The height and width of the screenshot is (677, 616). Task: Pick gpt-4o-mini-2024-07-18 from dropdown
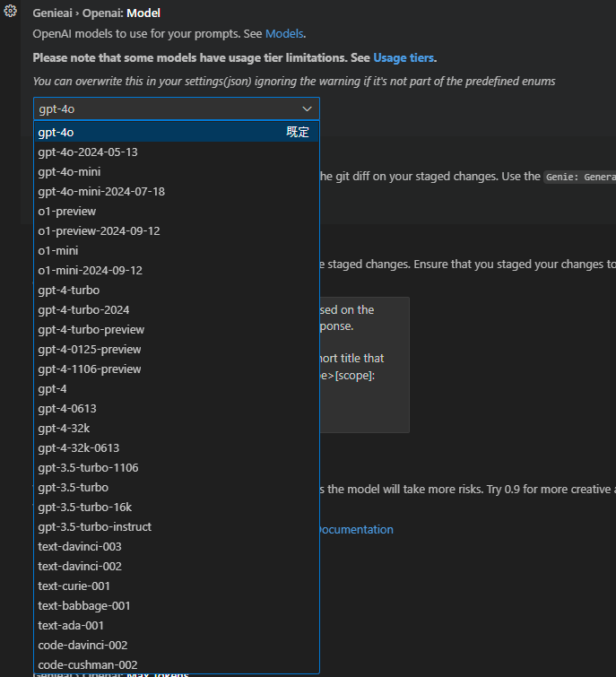[x=101, y=191]
